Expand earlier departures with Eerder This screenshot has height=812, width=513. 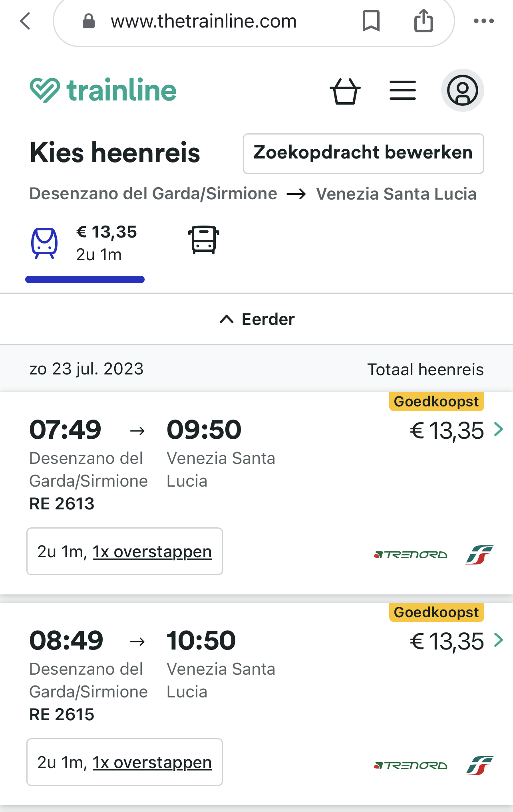pos(256,319)
